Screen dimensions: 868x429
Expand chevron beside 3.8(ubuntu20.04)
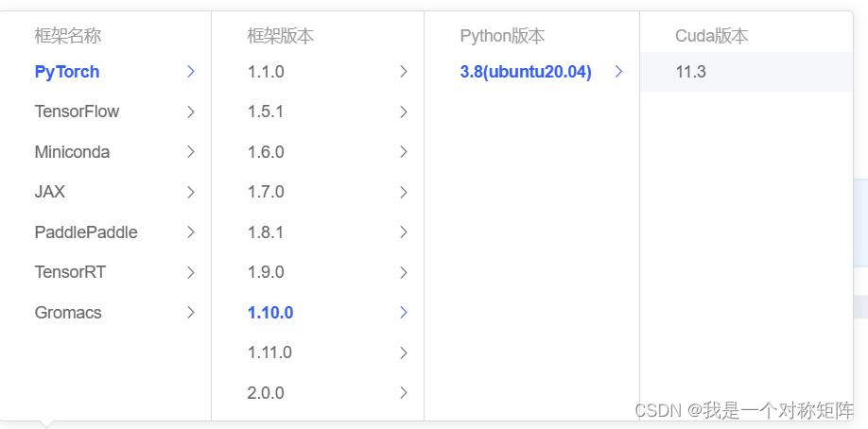619,72
